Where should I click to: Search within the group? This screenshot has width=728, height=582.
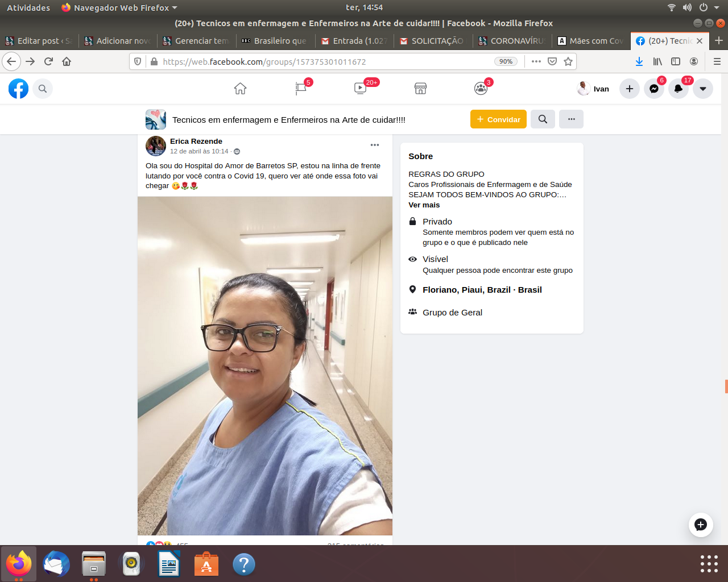click(x=543, y=119)
